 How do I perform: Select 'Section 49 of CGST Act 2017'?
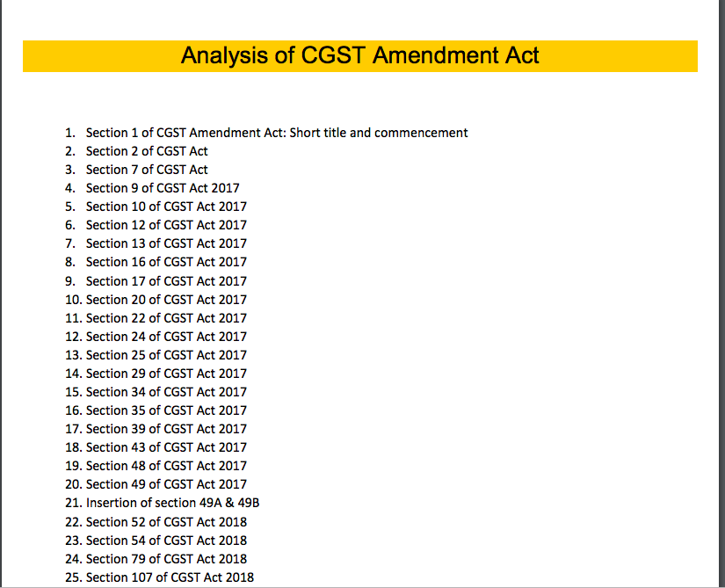tap(166, 484)
